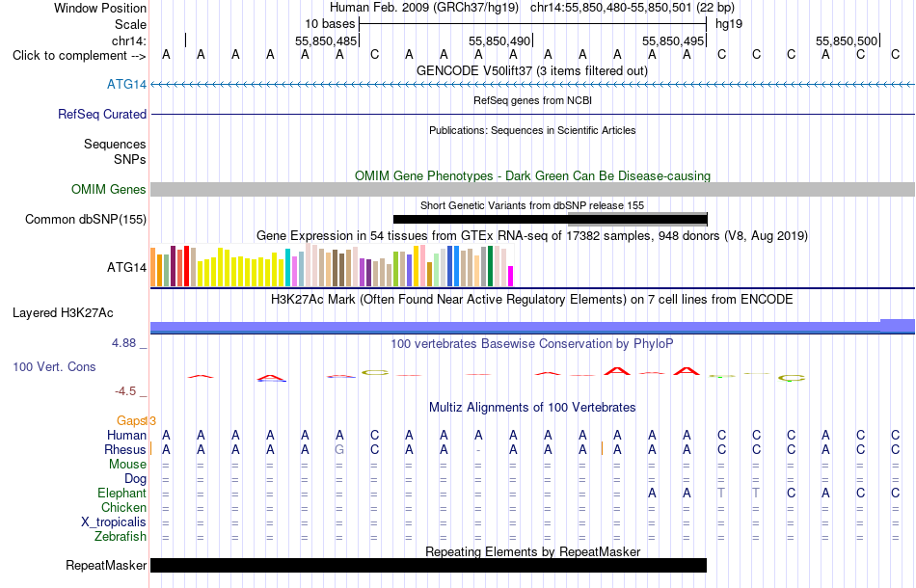Click the blue H3K27Ac signal band
The image size is (916, 588).
[532, 327]
